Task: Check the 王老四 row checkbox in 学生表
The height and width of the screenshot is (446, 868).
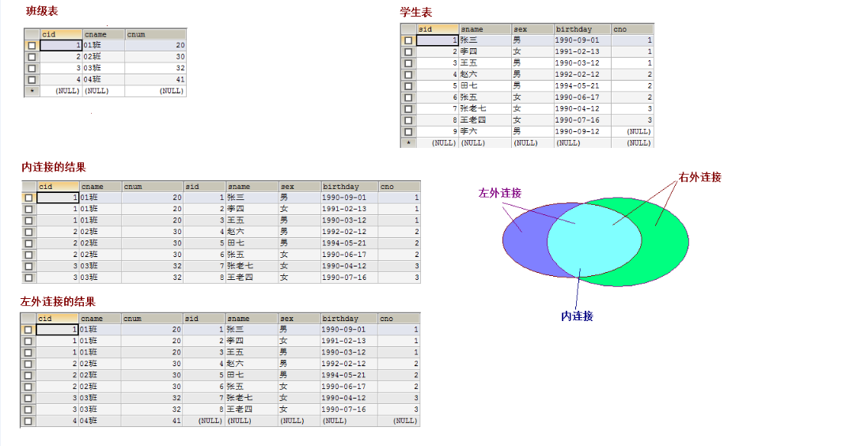Action: pos(408,121)
